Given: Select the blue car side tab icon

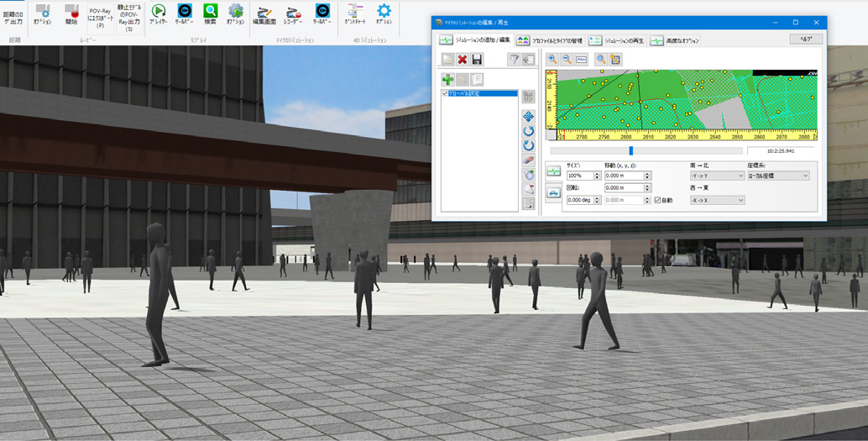Looking at the screenshot, I should click(553, 192).
